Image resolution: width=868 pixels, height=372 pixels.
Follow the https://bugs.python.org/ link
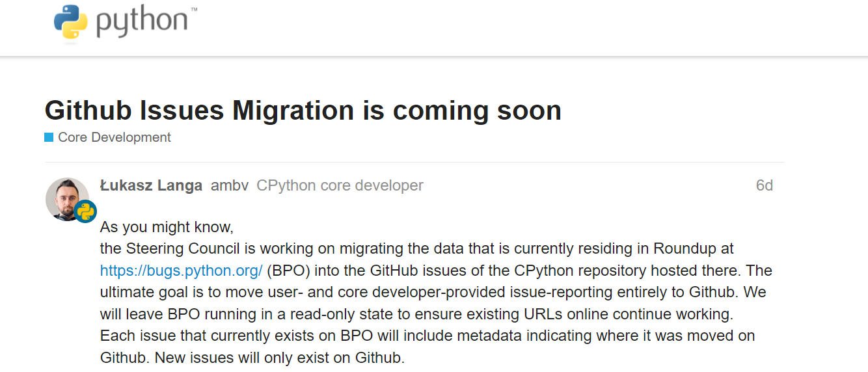(181, 271)
